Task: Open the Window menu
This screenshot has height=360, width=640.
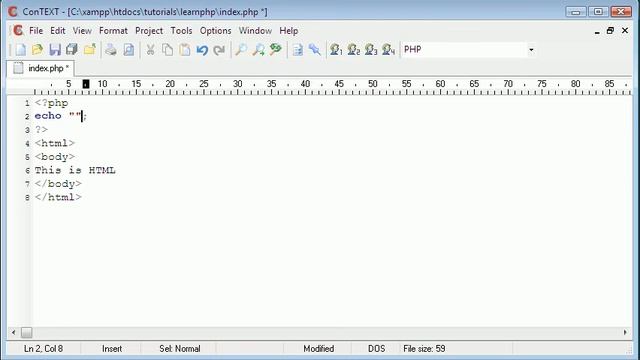Action: 255,31
